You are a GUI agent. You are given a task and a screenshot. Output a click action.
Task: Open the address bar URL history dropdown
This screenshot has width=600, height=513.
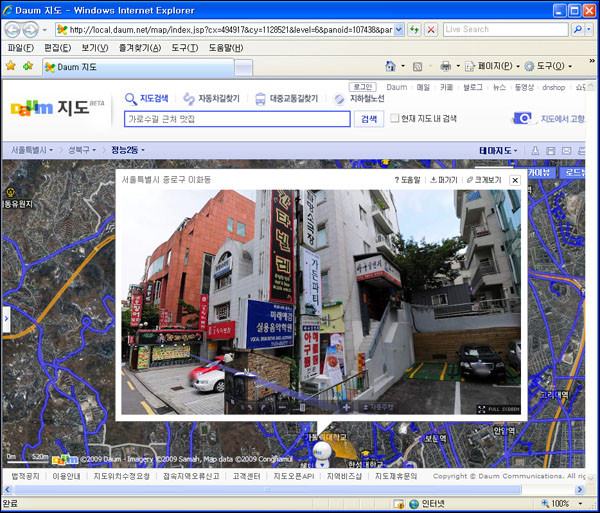click(x=399, y=29)
